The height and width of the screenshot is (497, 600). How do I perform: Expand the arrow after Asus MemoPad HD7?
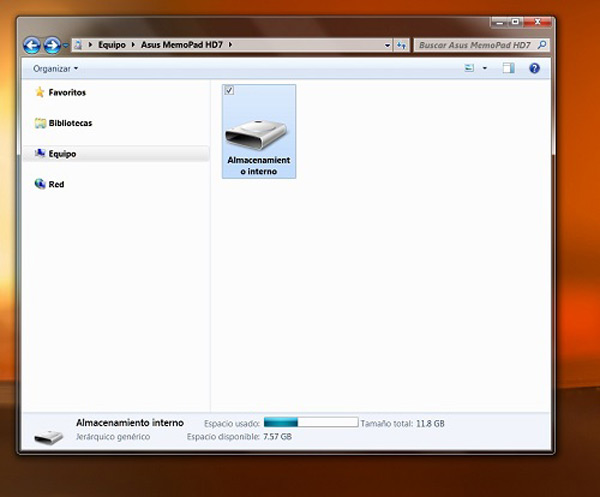230,45
